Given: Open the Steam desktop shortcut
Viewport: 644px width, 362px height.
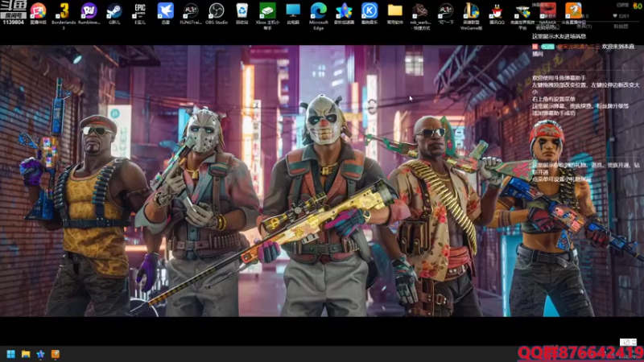Looking at the screenshot, I should pos(114,13).
